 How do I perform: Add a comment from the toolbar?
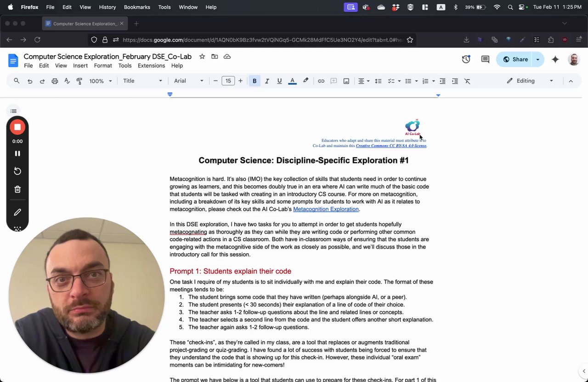pyautogui.click(x=334, y=81)
